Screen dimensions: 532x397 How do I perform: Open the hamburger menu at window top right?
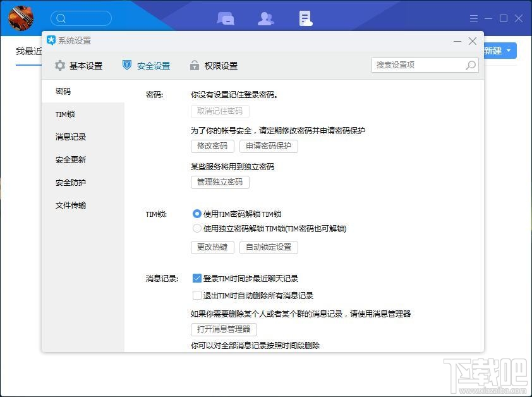(473, 18)
